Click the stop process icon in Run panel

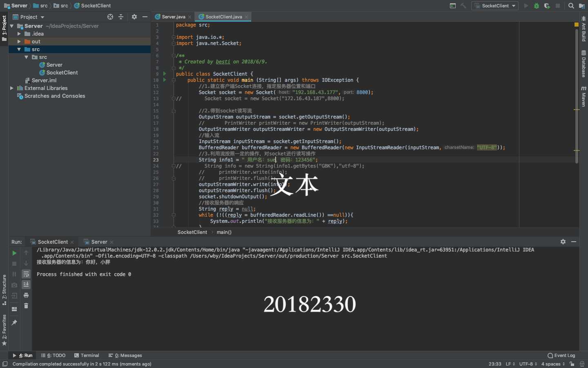tap(14, 264)
